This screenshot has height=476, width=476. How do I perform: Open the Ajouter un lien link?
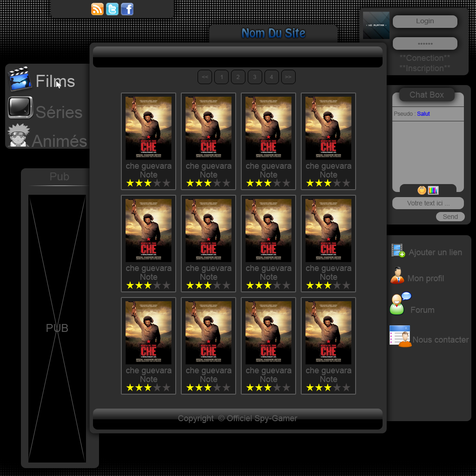pyautogui.click(x=435, y=252)
